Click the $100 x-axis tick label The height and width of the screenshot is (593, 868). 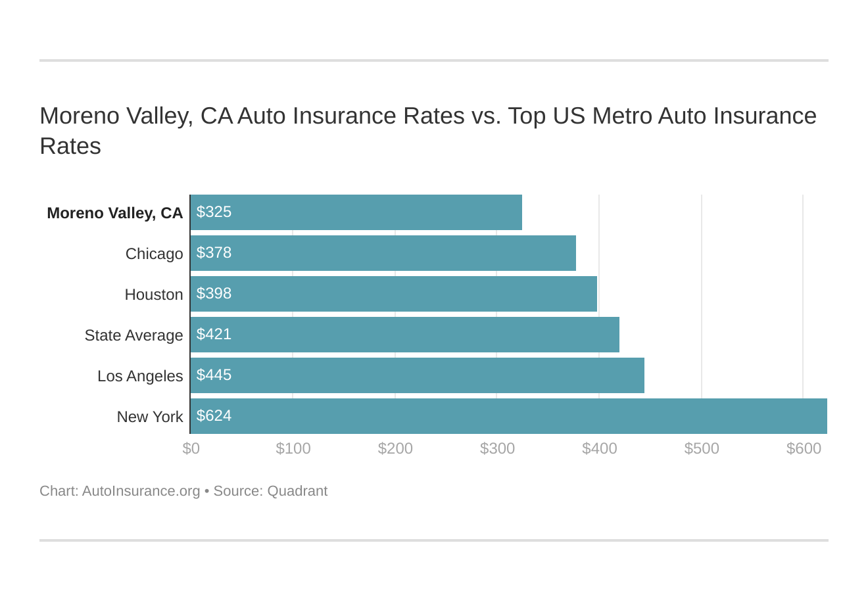pos(293,448)
